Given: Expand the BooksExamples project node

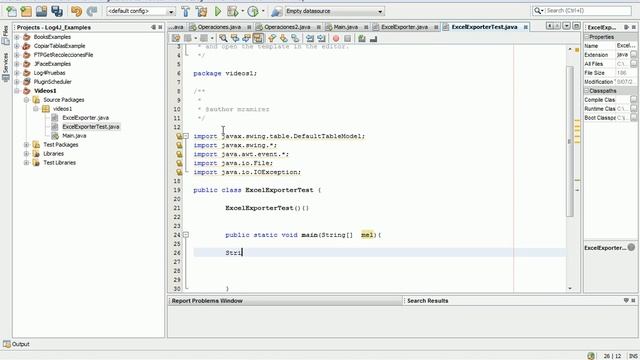Looking at the screenshot, I should point(17,37).
